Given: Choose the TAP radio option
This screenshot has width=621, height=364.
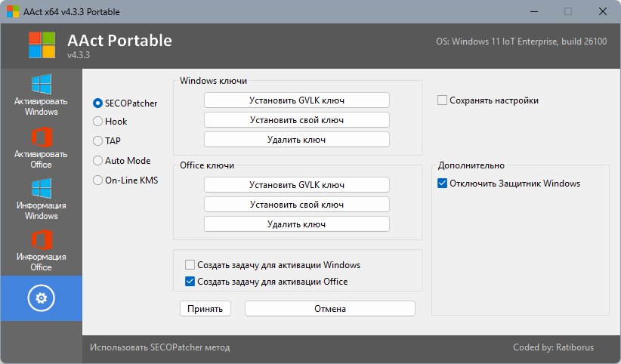Looking at the screenshot, I should [x=97, y=140].
